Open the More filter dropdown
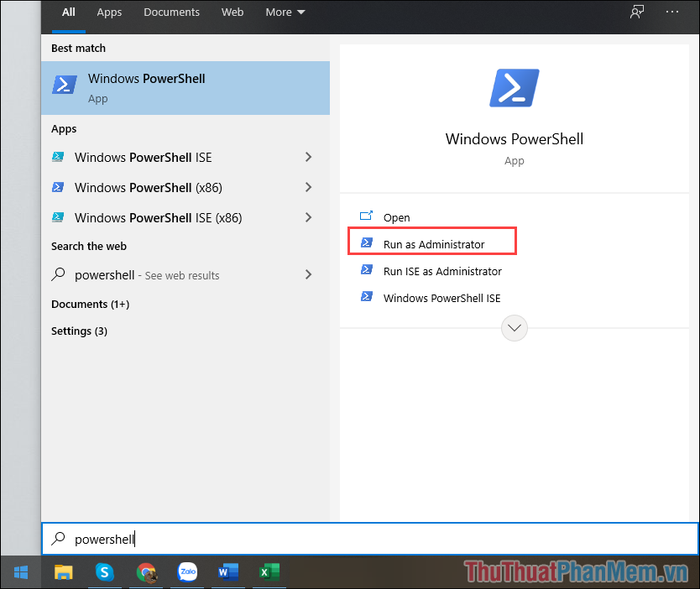 (x=285, y=13)
